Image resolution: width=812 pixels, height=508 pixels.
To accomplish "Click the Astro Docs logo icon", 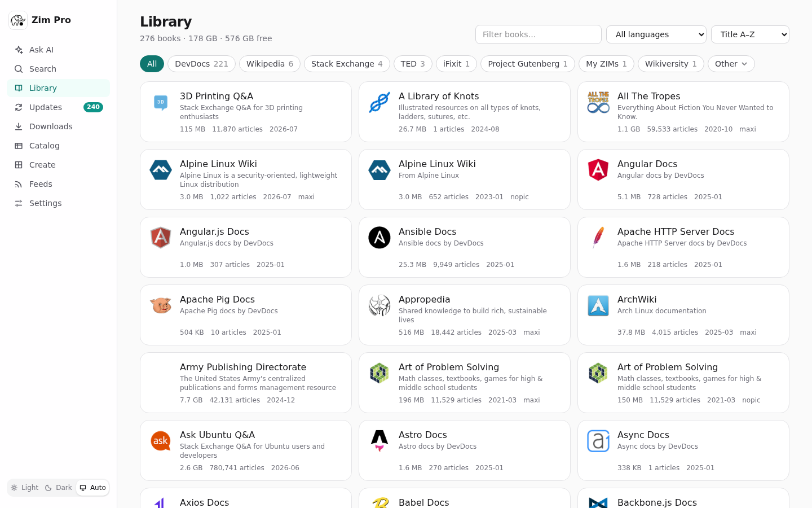I will [x=379, y=441].
